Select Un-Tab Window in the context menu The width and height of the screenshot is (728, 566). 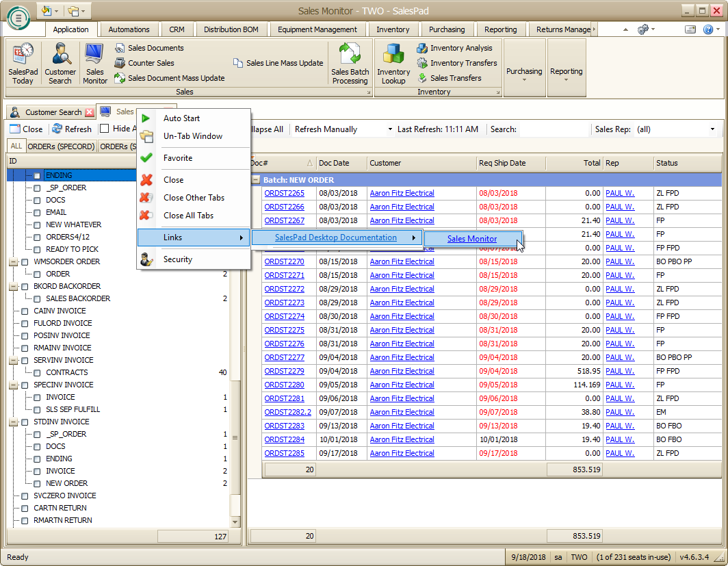coord(193,136)
